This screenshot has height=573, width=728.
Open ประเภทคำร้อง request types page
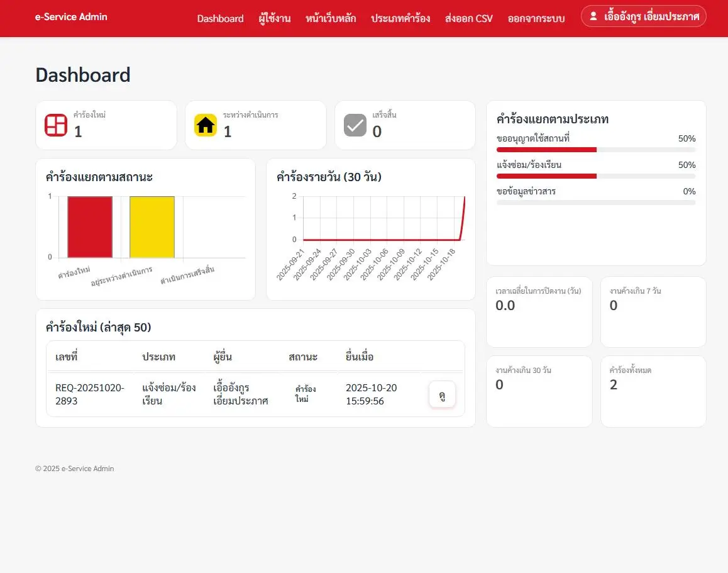[400, 18]
